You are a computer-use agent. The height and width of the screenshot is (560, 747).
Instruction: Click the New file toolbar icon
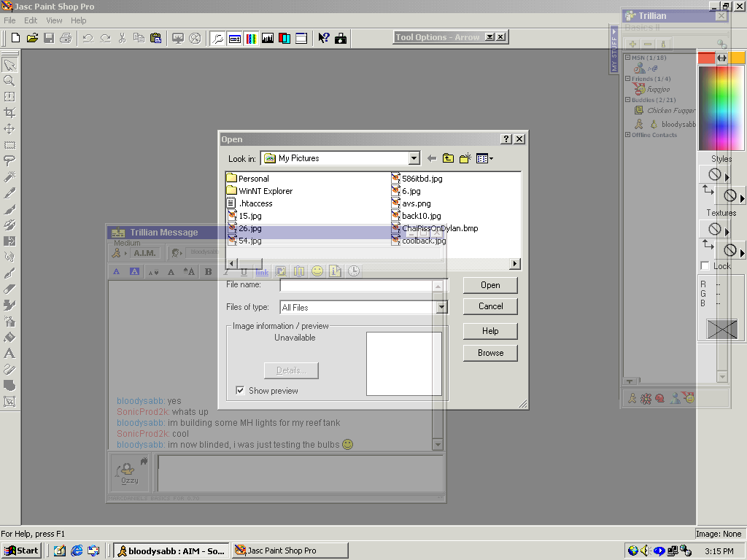[x=15, y=38]
